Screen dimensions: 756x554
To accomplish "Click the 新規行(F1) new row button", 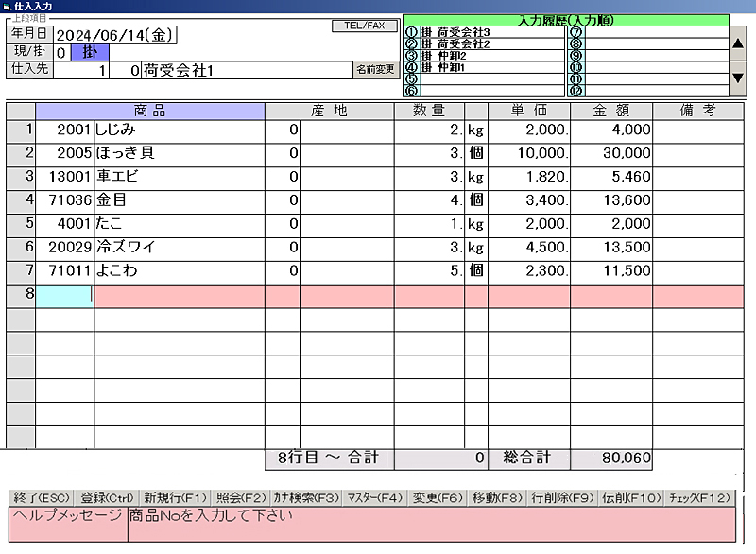I will (x=175, y=497).
